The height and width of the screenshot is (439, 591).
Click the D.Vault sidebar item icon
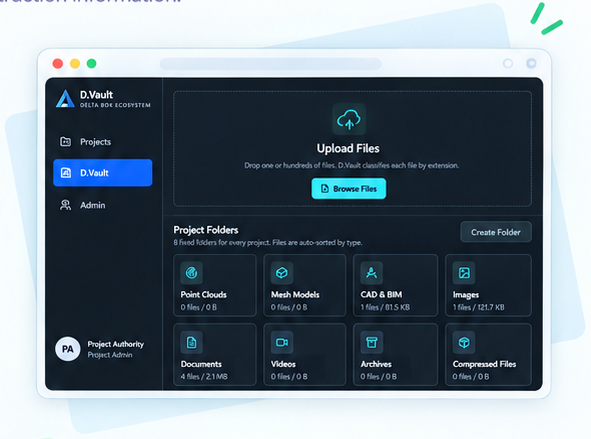click(x=66, y=173)
